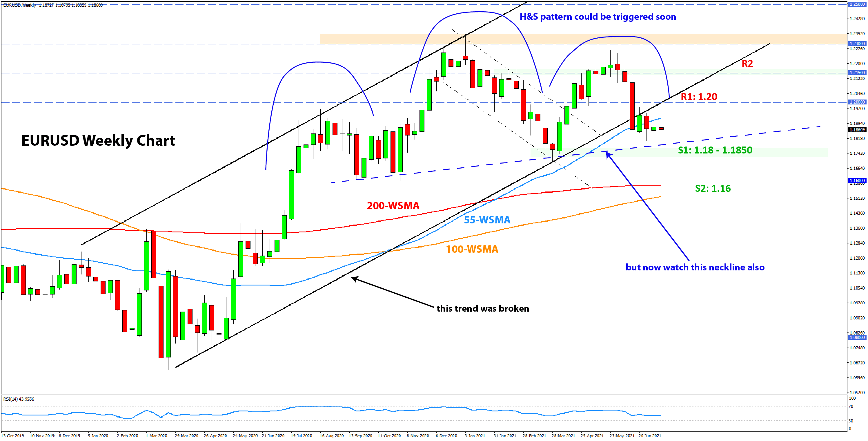This screenshot has height=441, width=868.
Task: Select 'but now watch this neckline also' text
Action: tap(695, 268)
